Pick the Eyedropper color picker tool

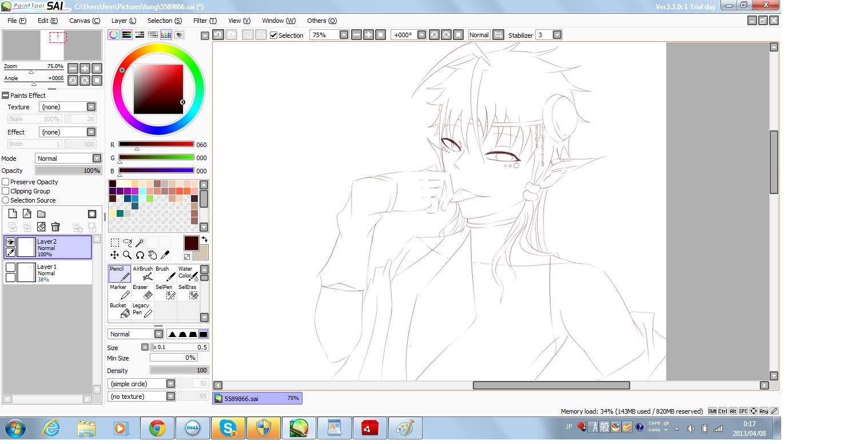tap(165, 255)
